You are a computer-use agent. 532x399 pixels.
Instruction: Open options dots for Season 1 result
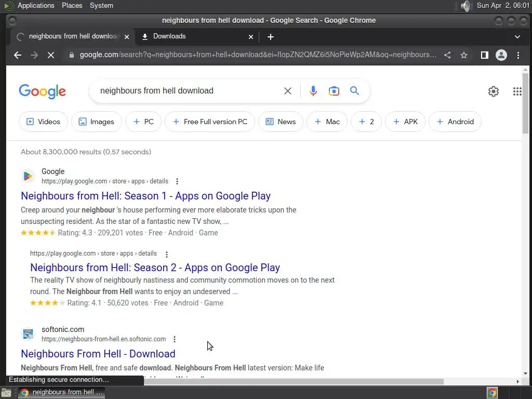click(177, 181)
